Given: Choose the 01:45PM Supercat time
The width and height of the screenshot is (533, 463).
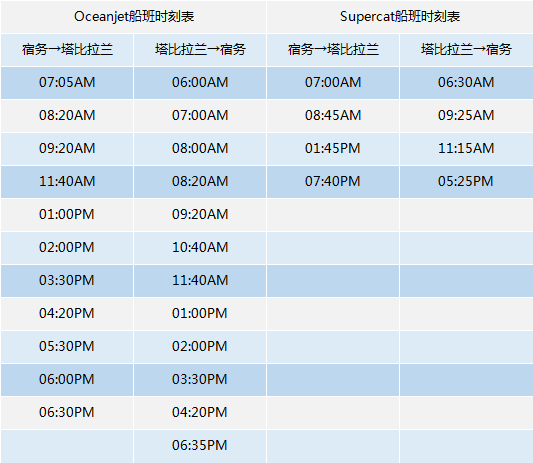Looking at the screenshot, I should pyautogui.click(x=333, y=149).
